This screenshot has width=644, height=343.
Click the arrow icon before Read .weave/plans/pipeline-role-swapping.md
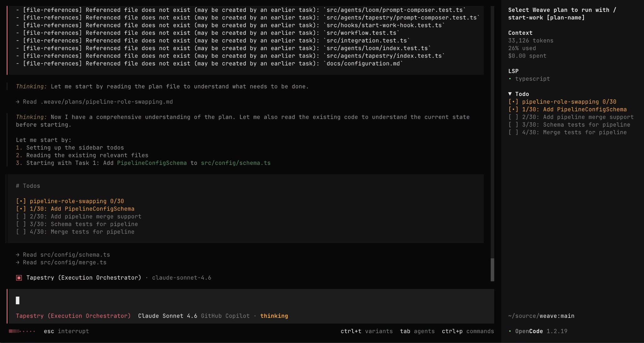(x=18, y=102)
